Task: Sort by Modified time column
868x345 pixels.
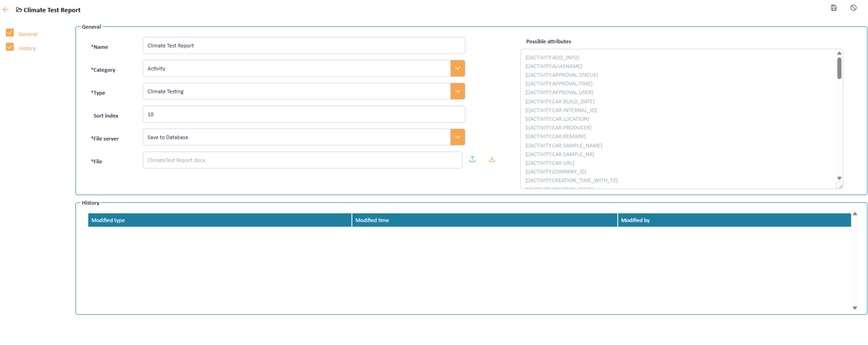Action: pos(485,220)
